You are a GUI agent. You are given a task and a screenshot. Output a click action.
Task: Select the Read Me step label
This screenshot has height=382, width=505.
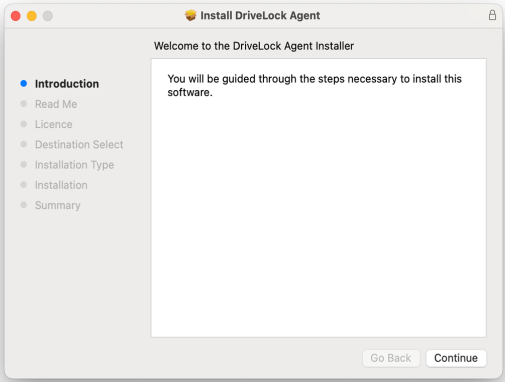point(56,104)
